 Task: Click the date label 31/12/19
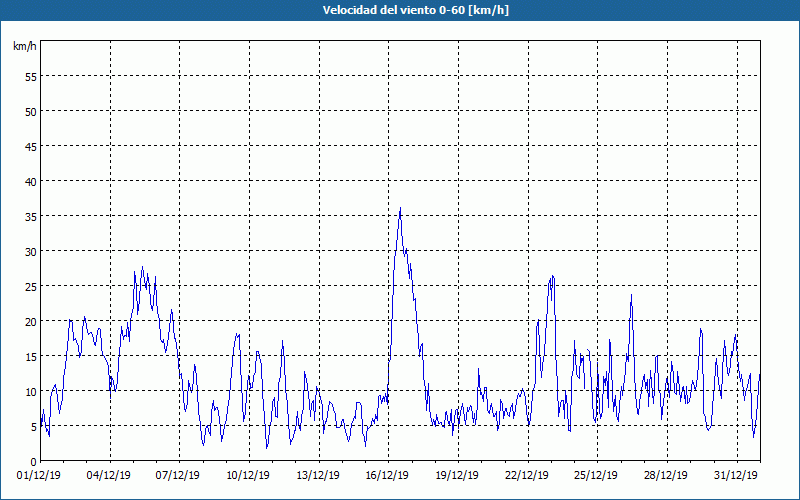click(736, 475)
